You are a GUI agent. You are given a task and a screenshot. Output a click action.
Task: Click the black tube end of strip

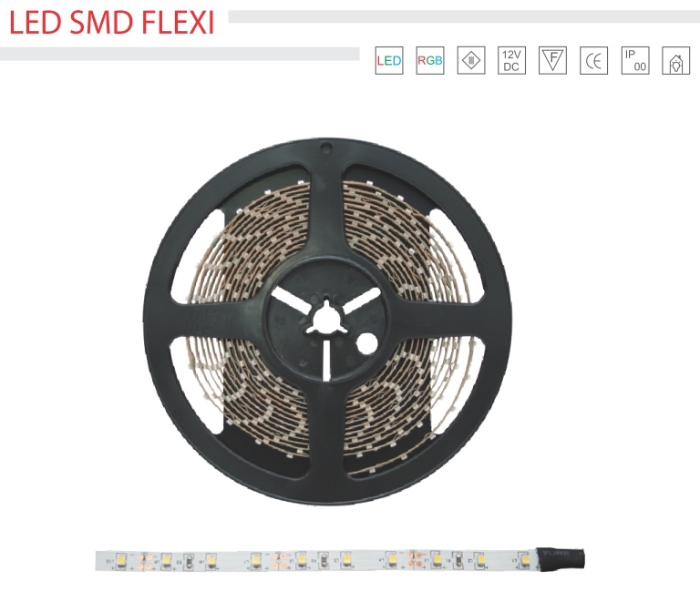[560, 558]
